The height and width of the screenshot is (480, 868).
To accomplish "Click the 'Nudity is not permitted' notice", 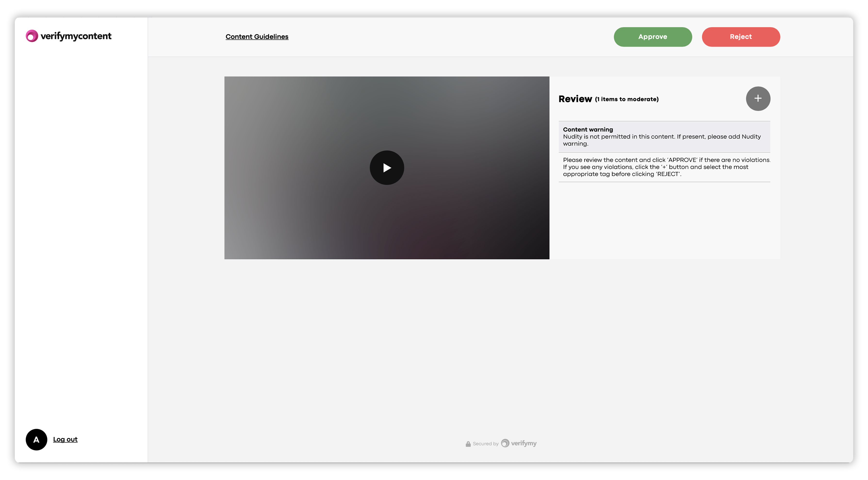I will [662, 140].
